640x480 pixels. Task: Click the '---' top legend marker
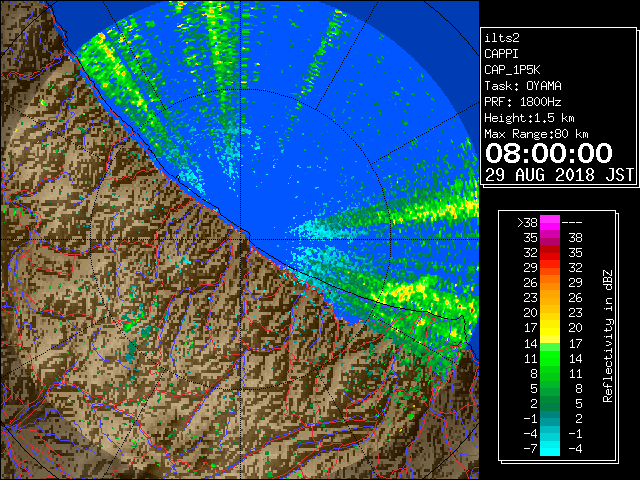tap(572, 222)
